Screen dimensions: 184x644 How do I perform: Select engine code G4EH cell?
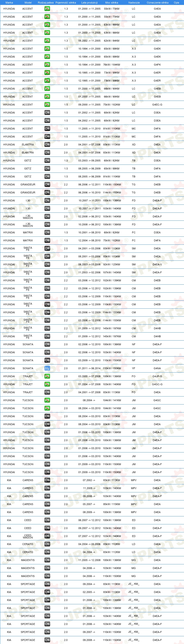157,41
